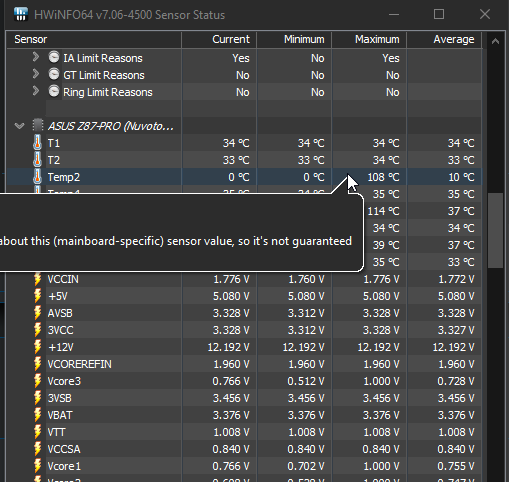Select the Ring Limit Reasons label
This screenshot has height=482, width=509.
[108, 92]
